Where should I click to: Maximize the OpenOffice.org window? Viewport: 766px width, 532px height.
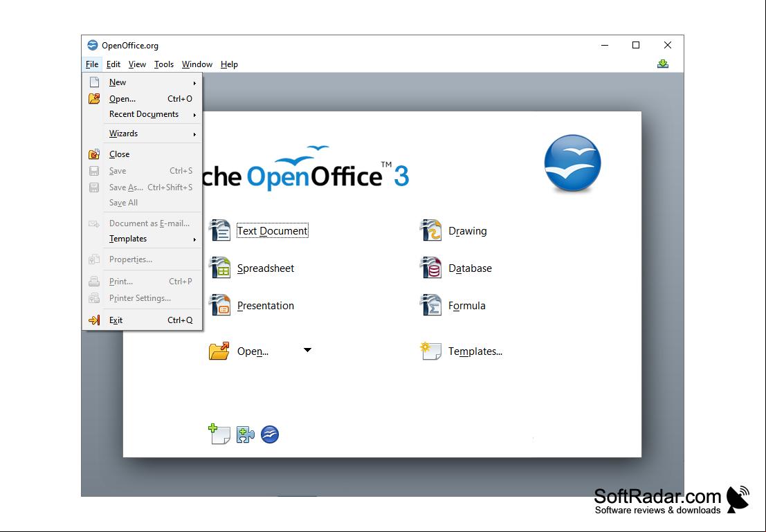636,45
